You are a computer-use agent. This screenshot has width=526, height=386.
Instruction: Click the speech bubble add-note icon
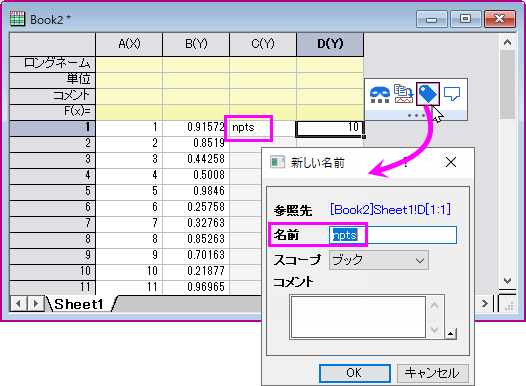pos(452,94)
